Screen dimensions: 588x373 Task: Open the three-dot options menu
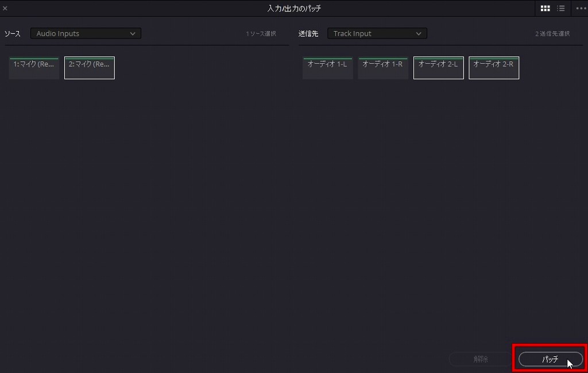click(580, 9)
